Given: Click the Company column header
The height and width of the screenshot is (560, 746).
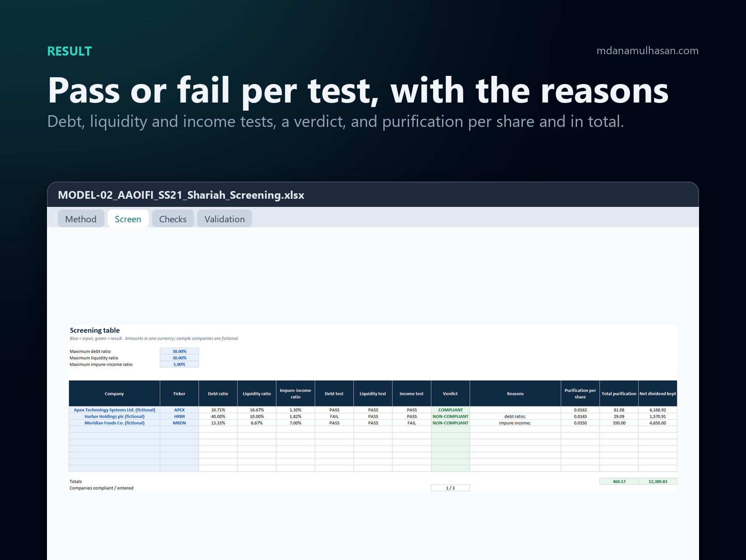Looking at the screenshot, I should [114, 393].
